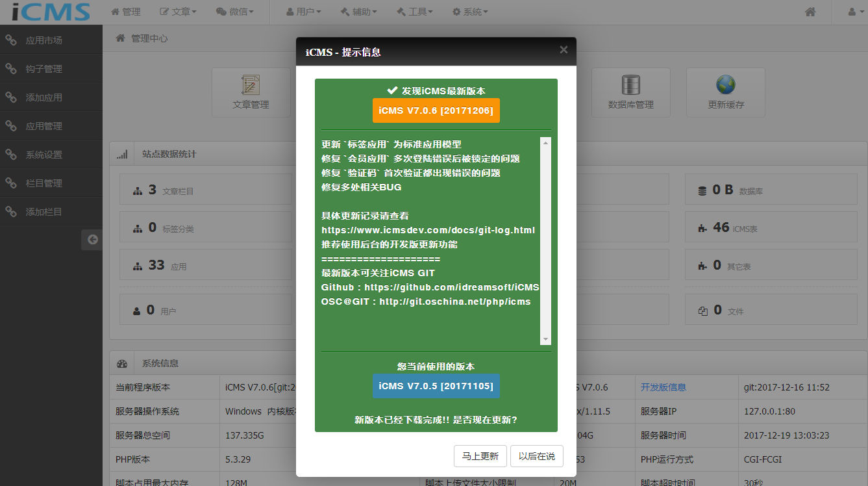Viewport: 868px width, 486px height.
Task: Click the 数据库管理 shortcut icon
Action: point(630,85)
